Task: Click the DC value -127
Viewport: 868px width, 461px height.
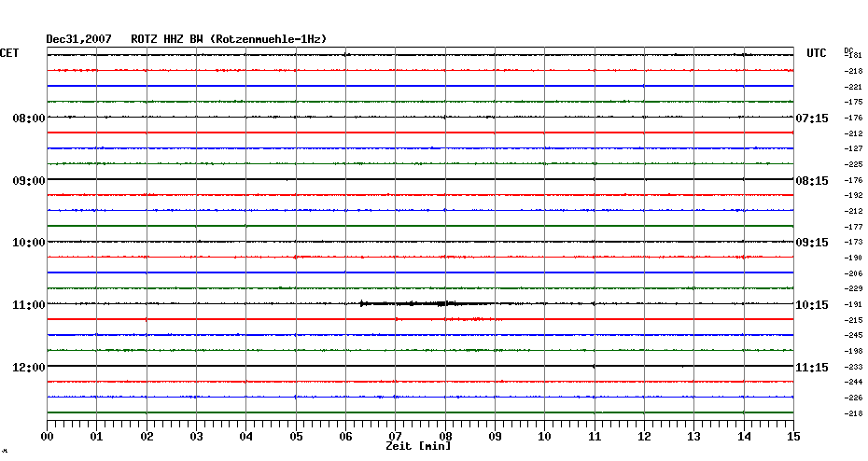Action: (853, 149)
